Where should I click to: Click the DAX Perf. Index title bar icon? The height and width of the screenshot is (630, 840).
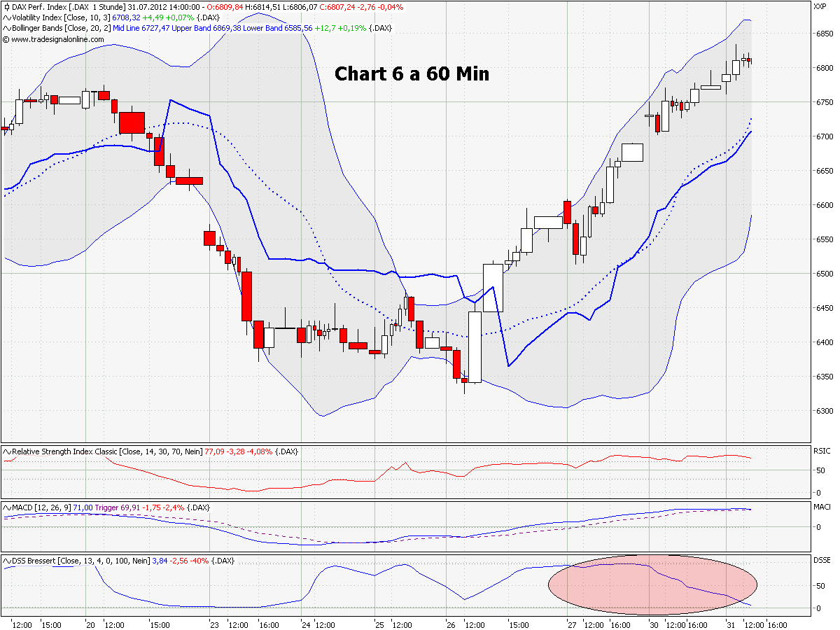[x=6, y=7]
